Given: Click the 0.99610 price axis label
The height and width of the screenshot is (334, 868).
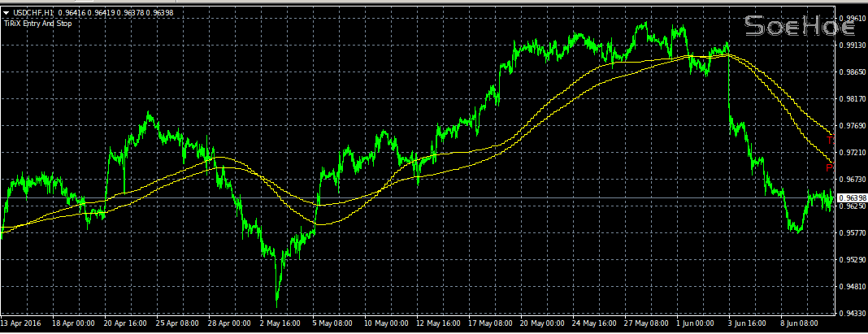Looking at the screenshot, I should pyautogui.click(x=851, y=18).
